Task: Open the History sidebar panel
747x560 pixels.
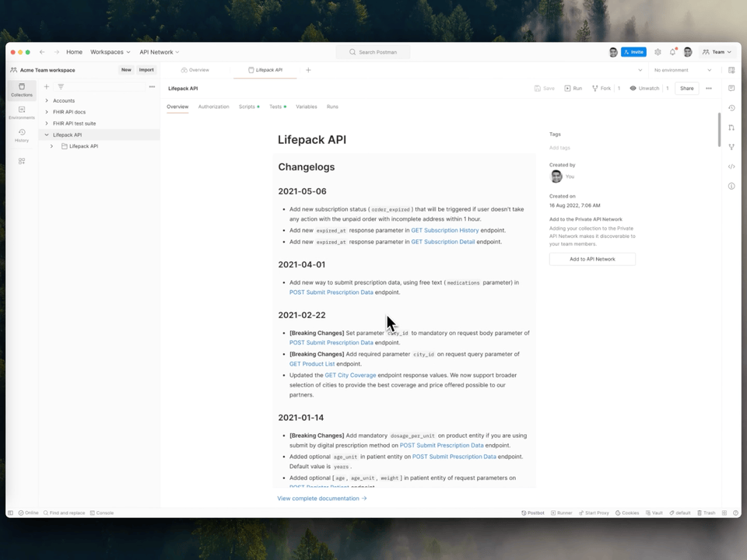Action: click(22, 135)
